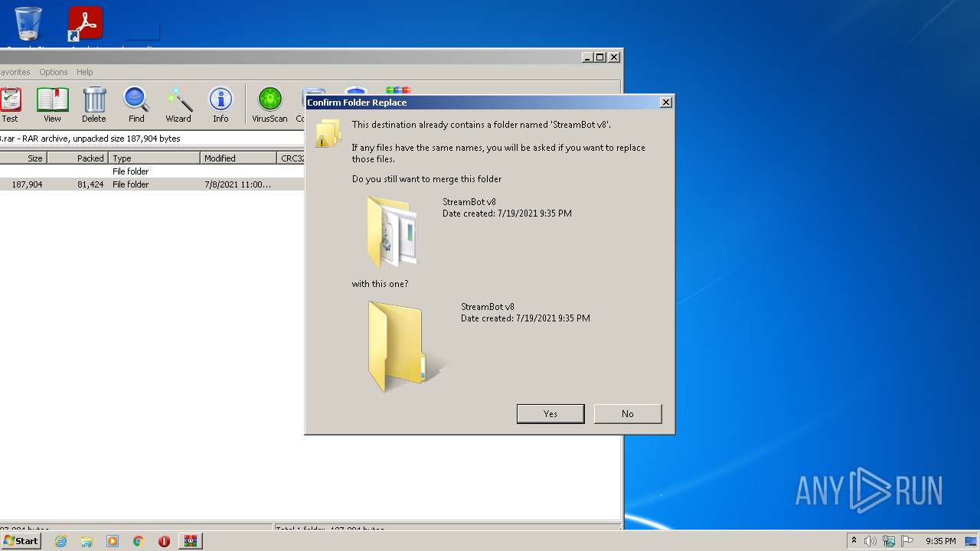Image resolution: width=980 pixels, height=551 pixels.
Task: Open the Help menu in WinRAR
Action: tap(85, 72)
